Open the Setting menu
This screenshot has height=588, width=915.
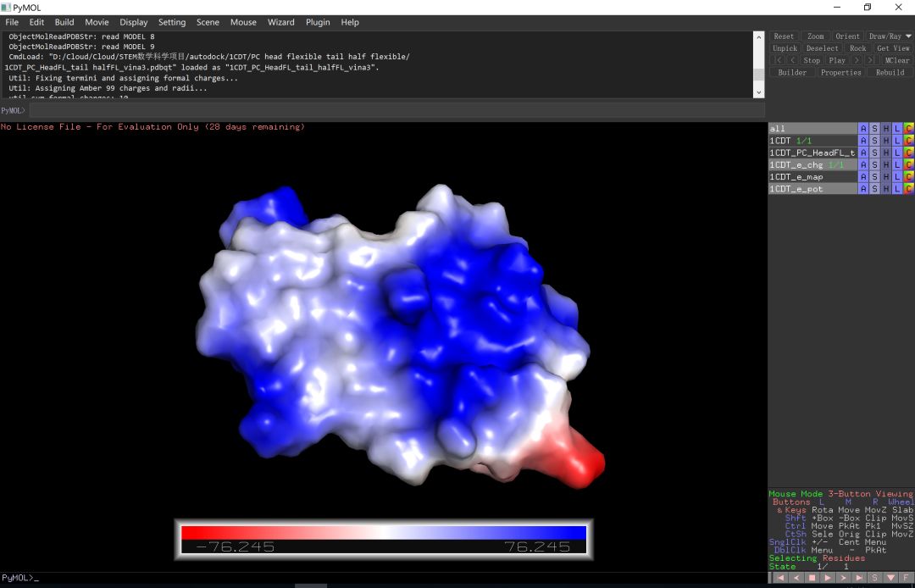[x=171, y=22]
